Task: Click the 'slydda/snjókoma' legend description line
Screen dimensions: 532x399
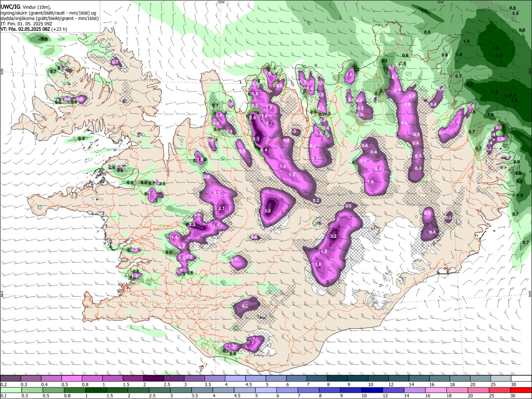Action: click(x=49, y=18)
